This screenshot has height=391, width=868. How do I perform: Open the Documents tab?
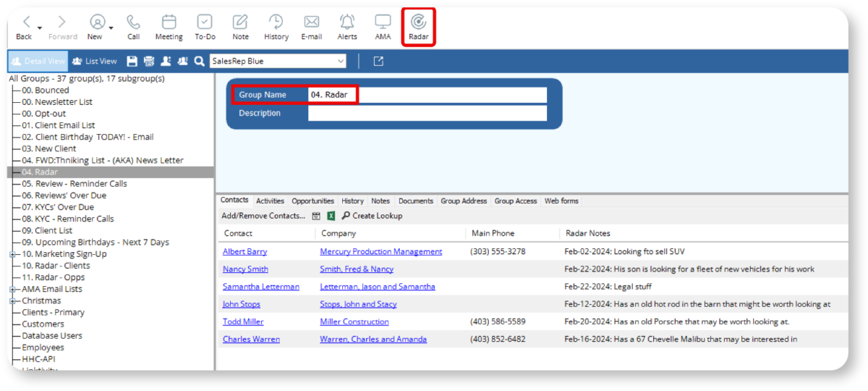(x=416, y=201)
